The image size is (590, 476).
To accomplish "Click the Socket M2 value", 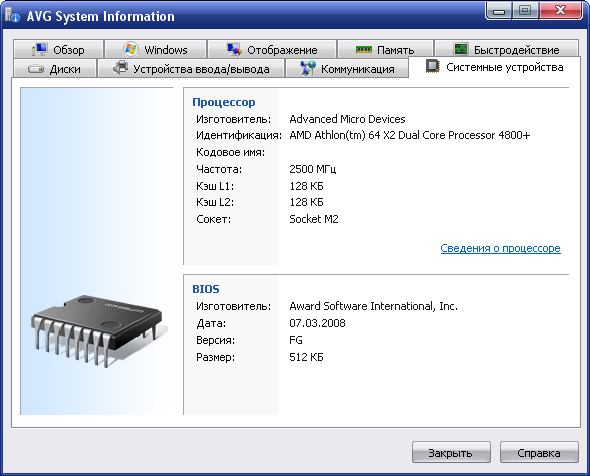I will pyautogui.click(x=314, y=219).
